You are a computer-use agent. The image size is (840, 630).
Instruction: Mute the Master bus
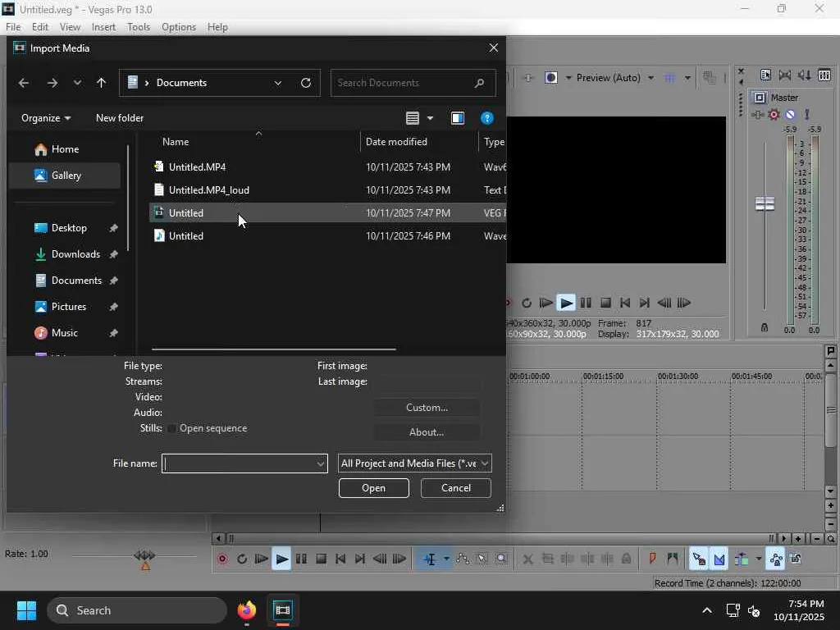point(790,114)
